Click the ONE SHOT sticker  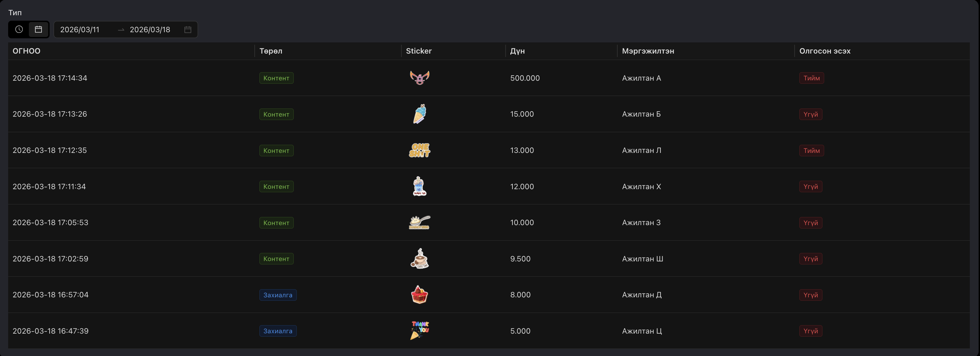(419, 151)
